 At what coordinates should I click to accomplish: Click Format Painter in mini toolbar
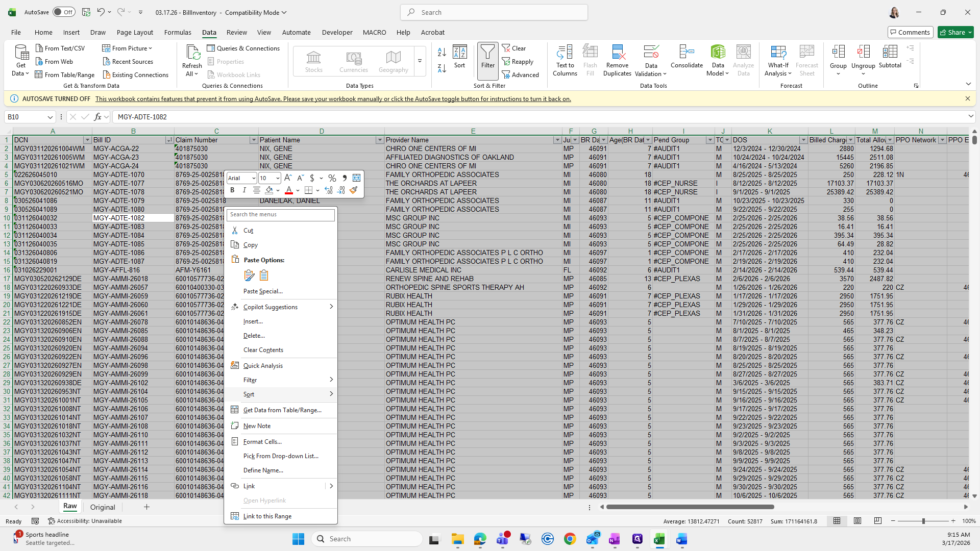click(x=354, y=190)
